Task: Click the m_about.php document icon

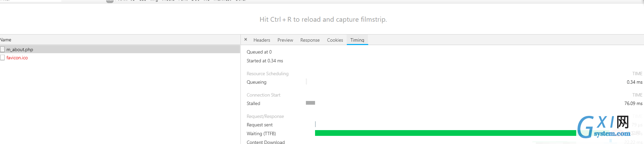Action: 2,49
